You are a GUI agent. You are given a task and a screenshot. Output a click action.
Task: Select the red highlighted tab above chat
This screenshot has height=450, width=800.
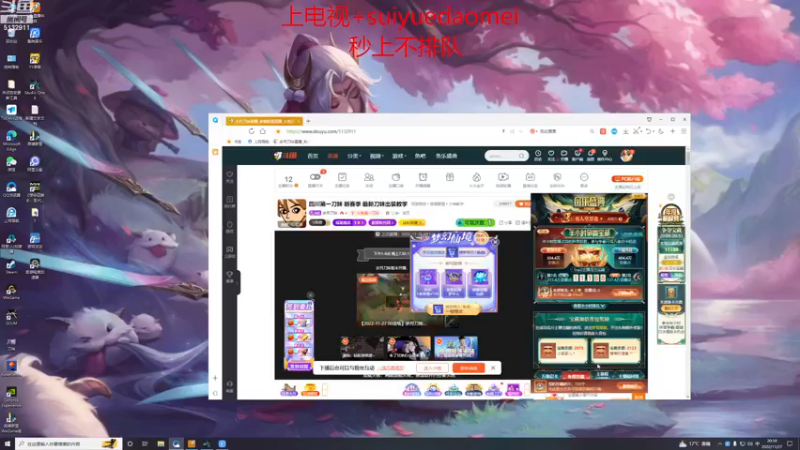pyautogui.click(x=575, y=376)
